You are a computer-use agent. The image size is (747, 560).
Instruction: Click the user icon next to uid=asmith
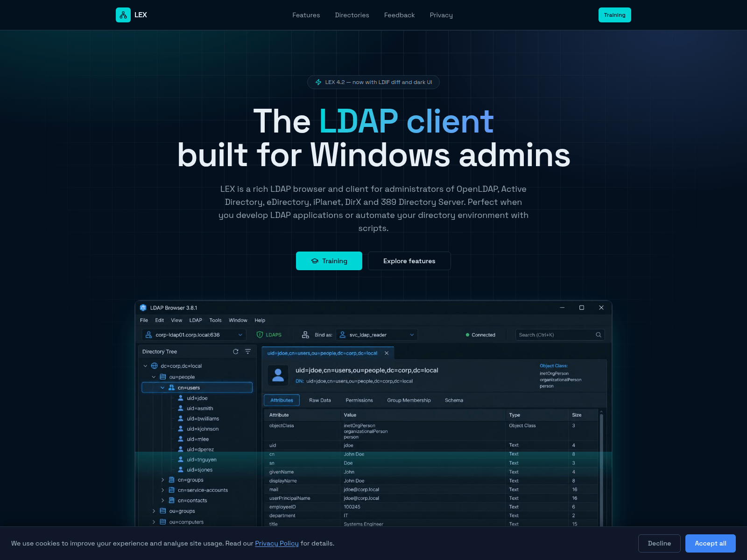pyautogui.click(x=181, y=408)
